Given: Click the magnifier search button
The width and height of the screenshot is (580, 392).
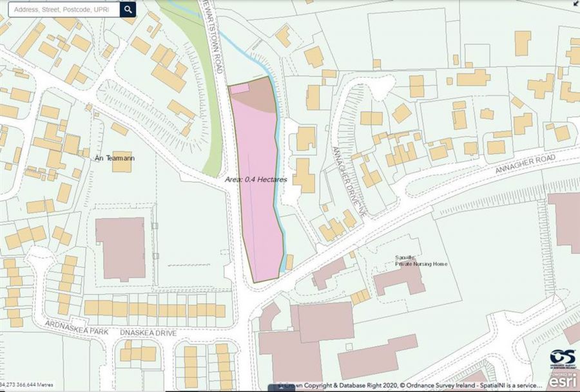Looking at the screenshot, I should (128, 10).
